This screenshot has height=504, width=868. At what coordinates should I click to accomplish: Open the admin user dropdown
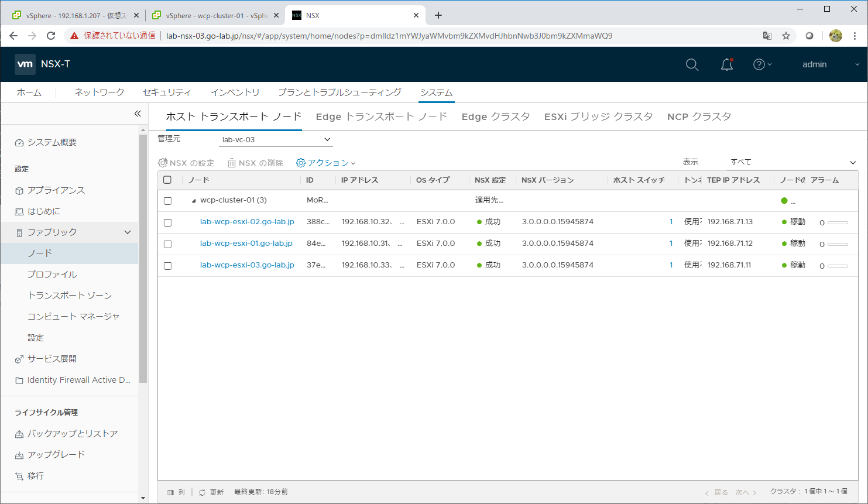(x=831, y=64)
